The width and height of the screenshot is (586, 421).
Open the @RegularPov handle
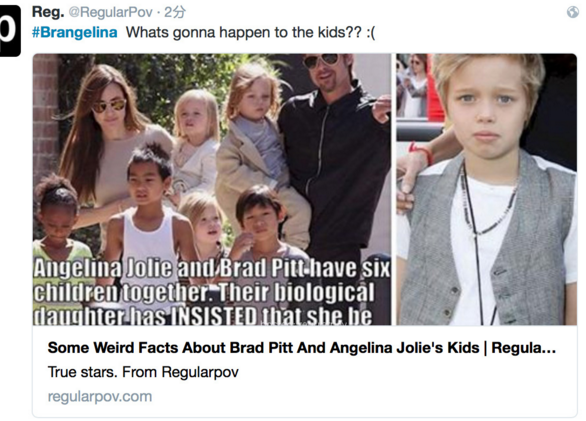(111, 12)
